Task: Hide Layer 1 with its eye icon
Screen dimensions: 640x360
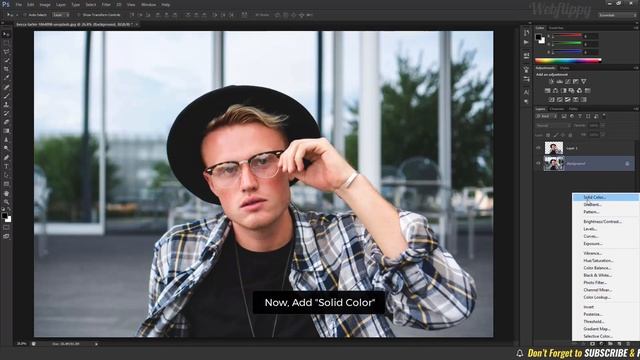Action: tap(538, 148)
